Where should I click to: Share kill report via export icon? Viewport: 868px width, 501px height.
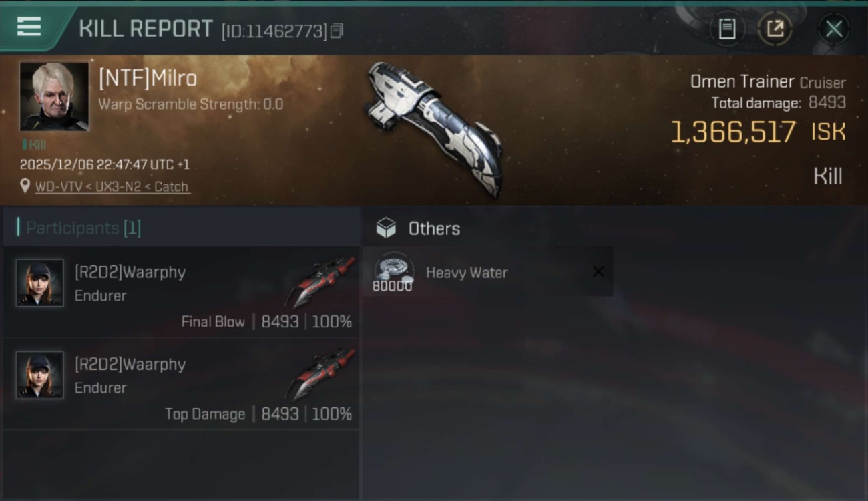(x=775, y=29)
